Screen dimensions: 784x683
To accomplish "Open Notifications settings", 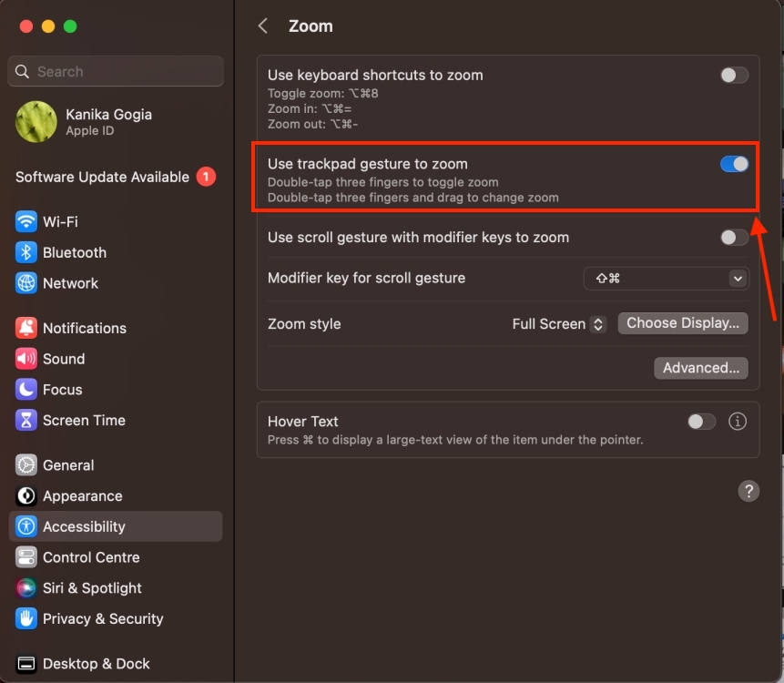I will click(81, 328).
